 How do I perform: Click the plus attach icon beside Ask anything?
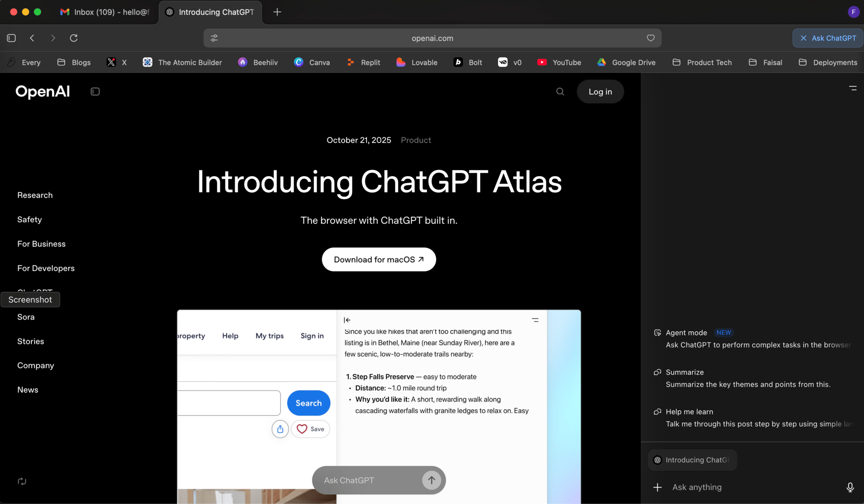pyautogui.click(x=657, y=487)
